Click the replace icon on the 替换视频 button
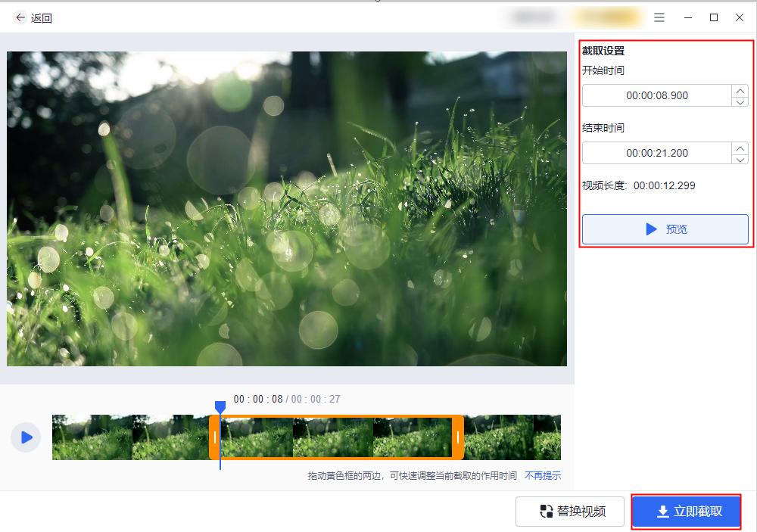Screen dimensions: 757x532 (x=546, y=512)
